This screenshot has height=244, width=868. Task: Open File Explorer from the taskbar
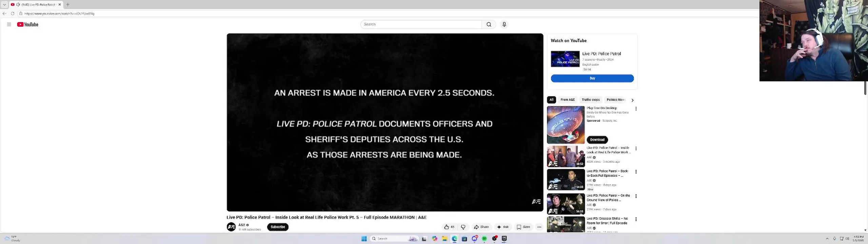[445, 239]
